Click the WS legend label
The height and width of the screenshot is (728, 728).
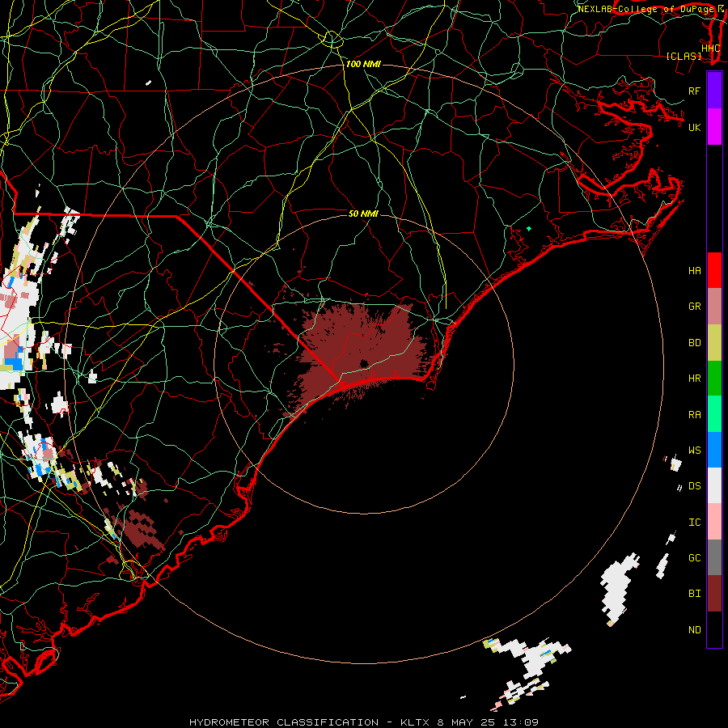coord(695,450)
